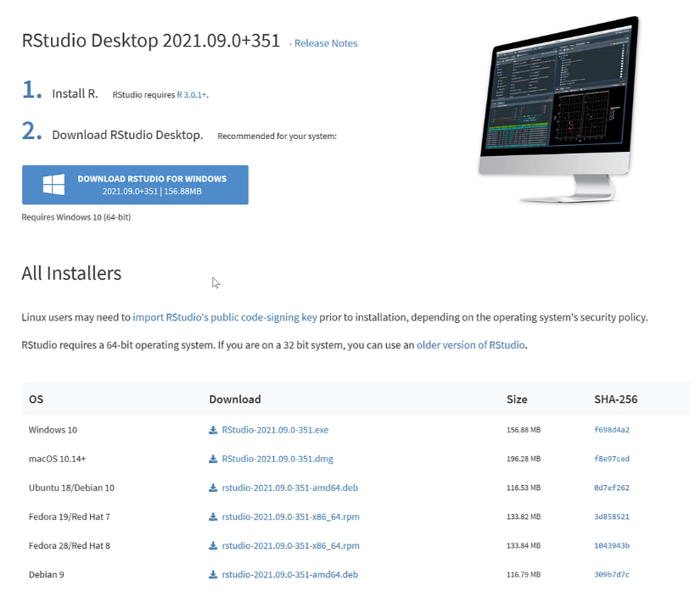Click the Requires Windows 10 (64-bit) note
Image resolution: width=700 pixels, height=591 pixels.
(x=76, y=217)
